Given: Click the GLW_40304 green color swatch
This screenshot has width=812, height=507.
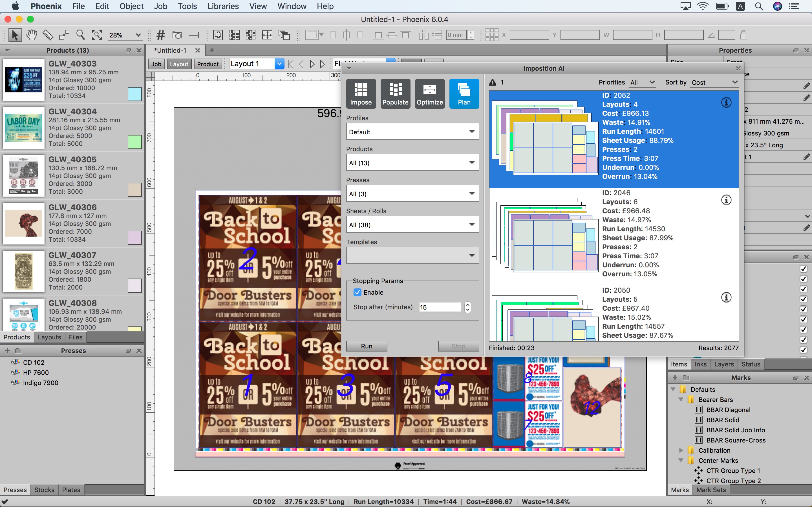Looking at the screenshot, I should click(x=134, y=142).
